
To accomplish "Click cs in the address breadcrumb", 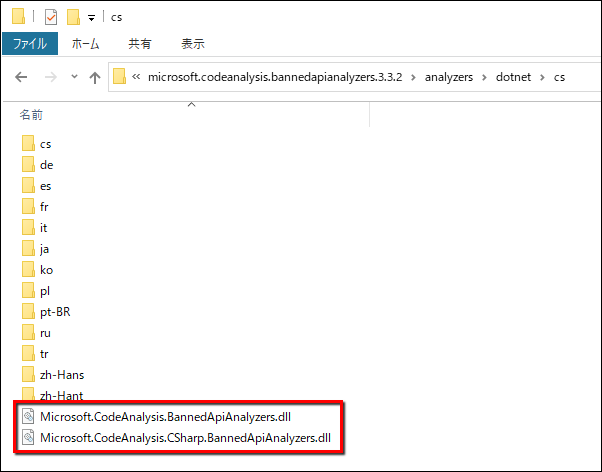I will click(559, 77).
